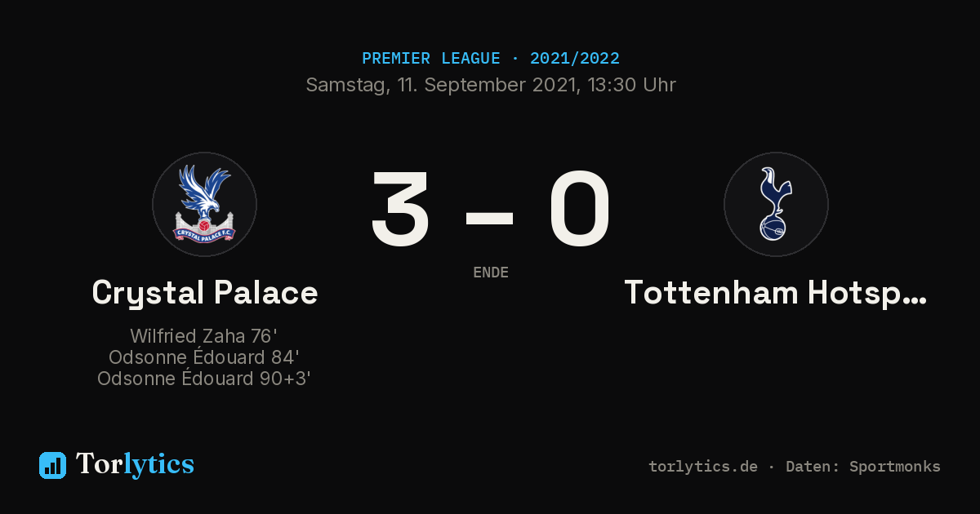Viewport: 980px width, 514px height.
Task: Click the Torlytics bar chart logo icon
Action: (x=52, y=465)
